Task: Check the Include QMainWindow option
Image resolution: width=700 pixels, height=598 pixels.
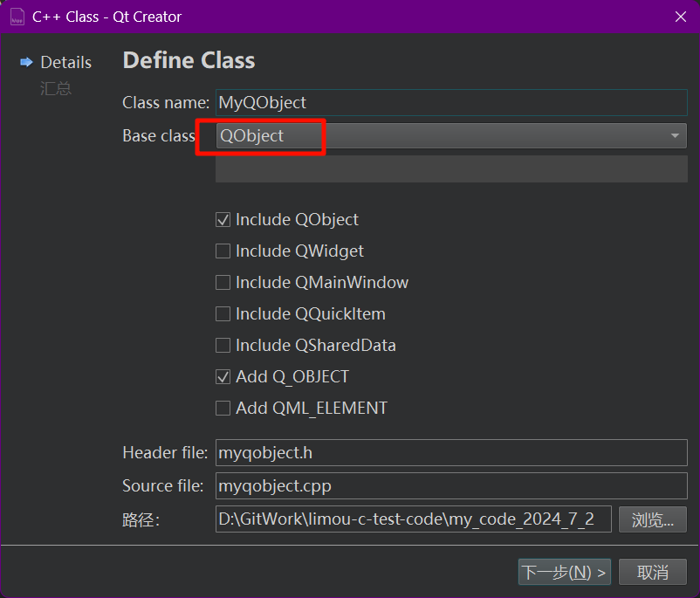Action: pyautogui.click(x=223, y=283)
